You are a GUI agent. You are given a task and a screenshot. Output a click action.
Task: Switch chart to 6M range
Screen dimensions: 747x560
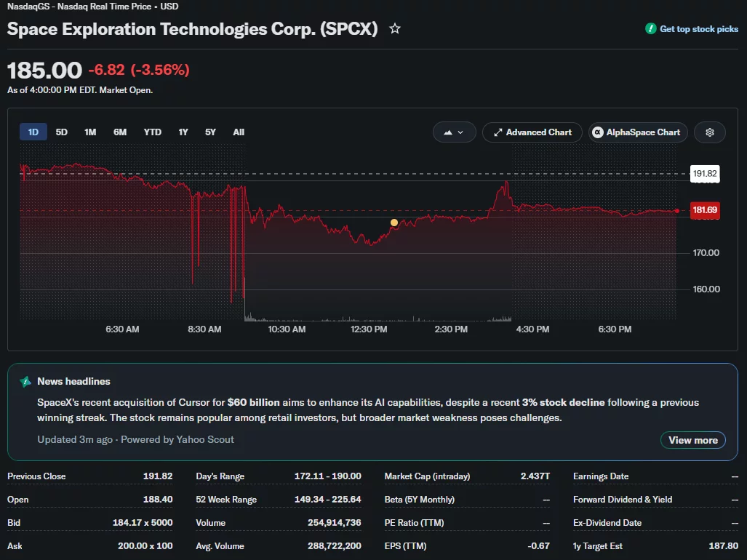119,132
